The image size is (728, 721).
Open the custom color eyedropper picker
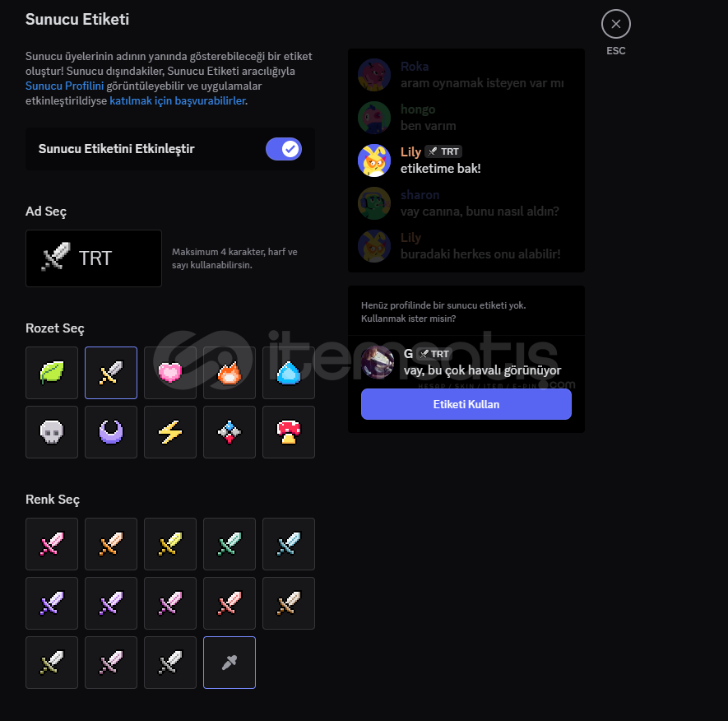[230, 663]
